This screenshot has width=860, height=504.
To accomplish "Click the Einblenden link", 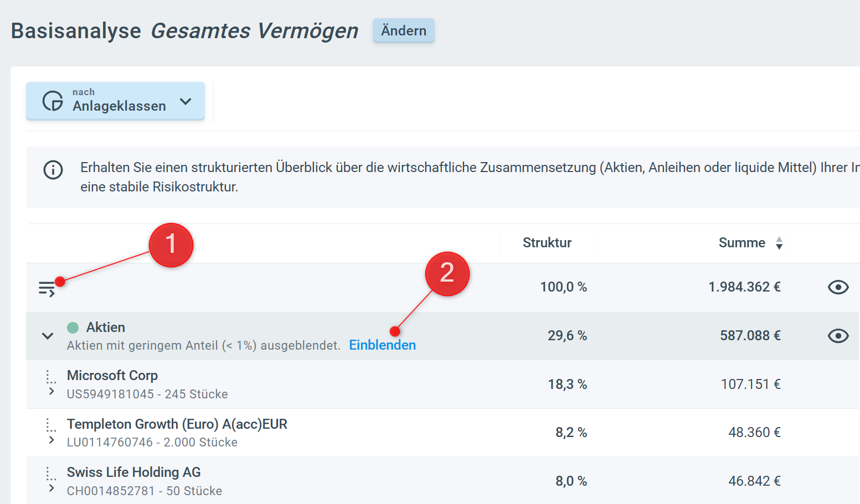I will click(382, 345).
